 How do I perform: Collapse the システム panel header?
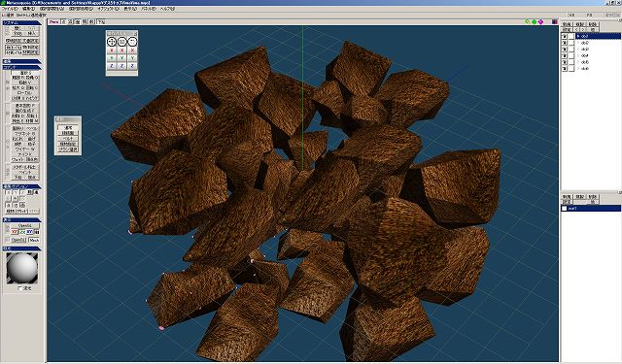(21, 23)
